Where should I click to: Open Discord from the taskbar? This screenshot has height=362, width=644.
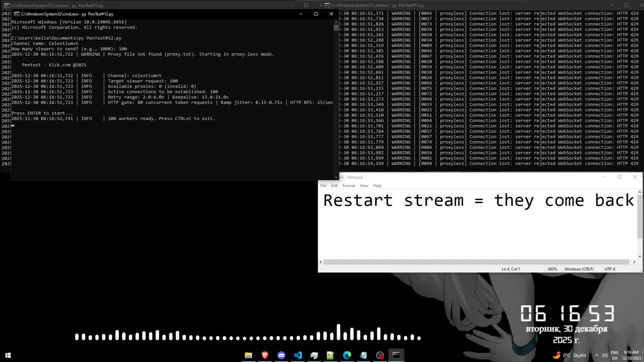point(281,355)
